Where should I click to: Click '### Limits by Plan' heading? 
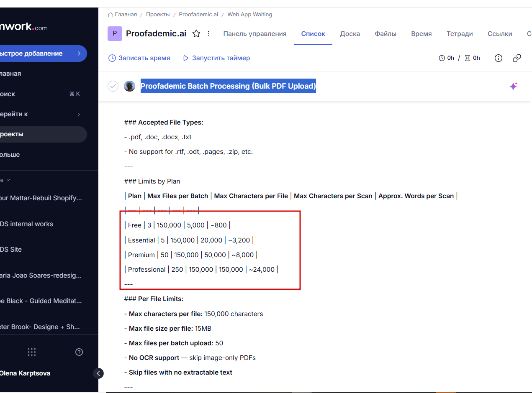pos(152,181)
